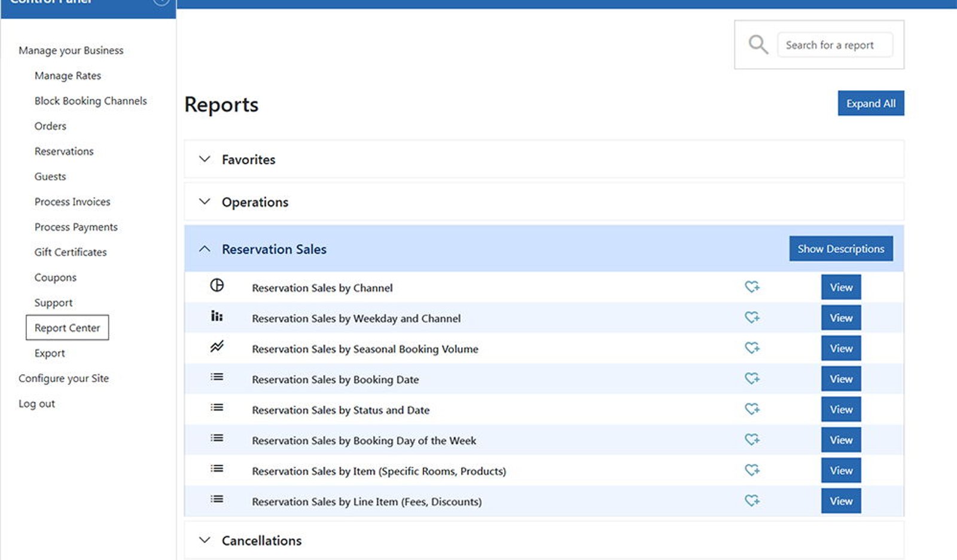This screenshot has width=957, height=560.
Task: Open Manage Rates in sidebar
Action: point(68,76)
